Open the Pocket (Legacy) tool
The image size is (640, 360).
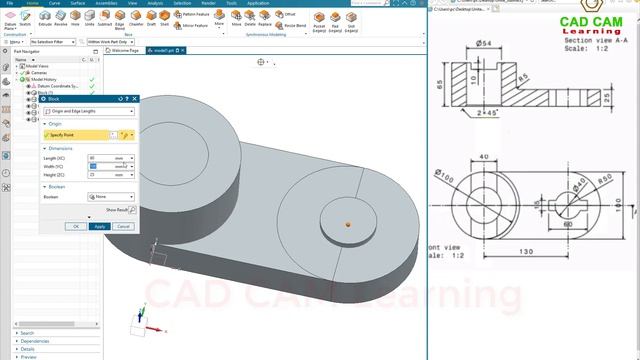pyautogui.click(x=319, y=22)
